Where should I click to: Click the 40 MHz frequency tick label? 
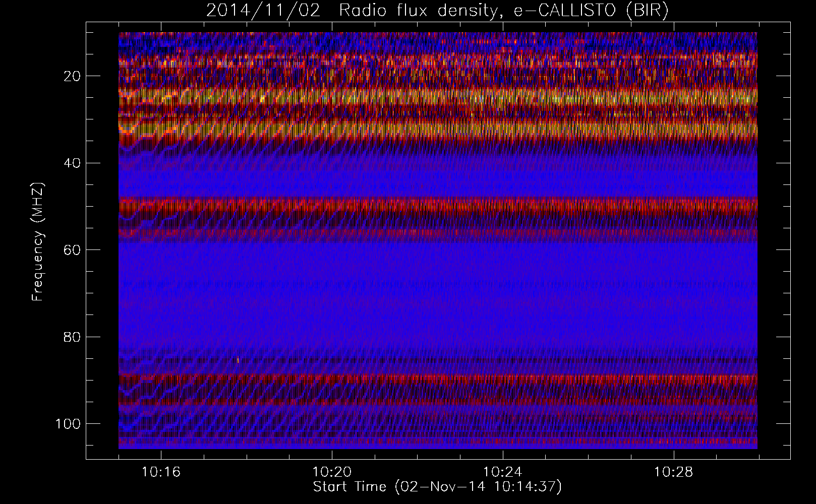(73, 163)
